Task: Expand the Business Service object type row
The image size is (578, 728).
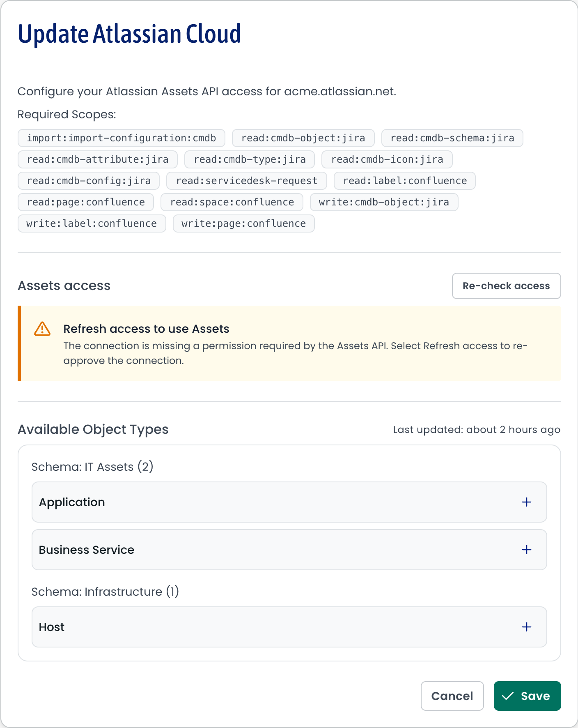Action: click(289, 550)
